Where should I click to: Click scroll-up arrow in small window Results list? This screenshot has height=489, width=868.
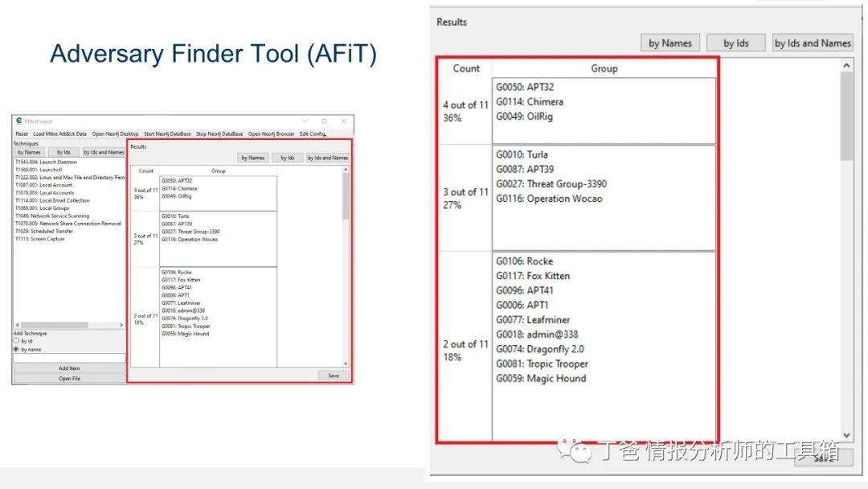346,170
